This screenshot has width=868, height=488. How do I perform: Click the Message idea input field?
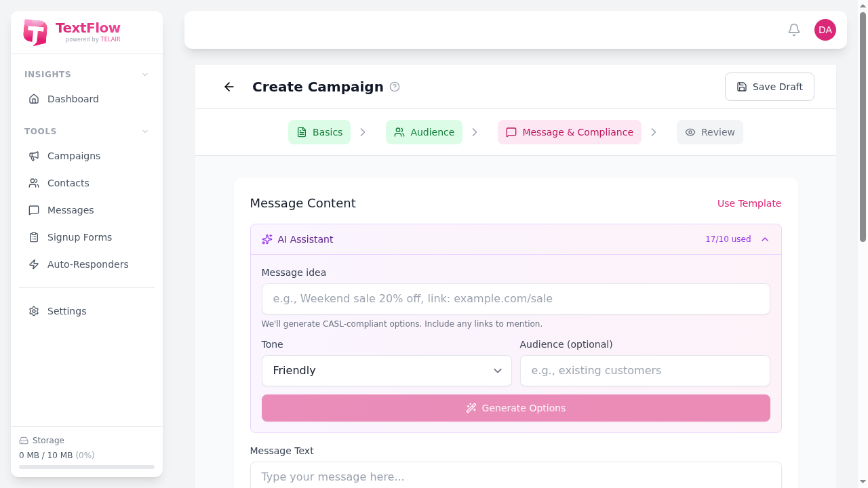(515, 299)
